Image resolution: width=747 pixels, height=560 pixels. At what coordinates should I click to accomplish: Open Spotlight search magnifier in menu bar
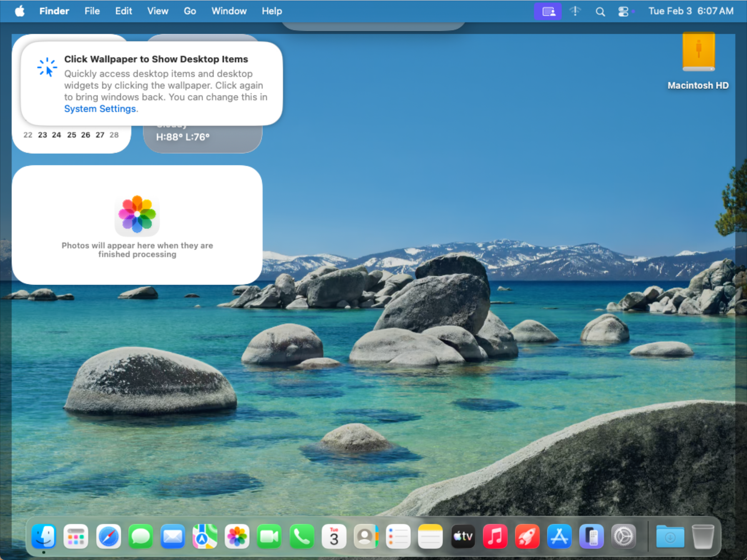[x=600, y=12]
